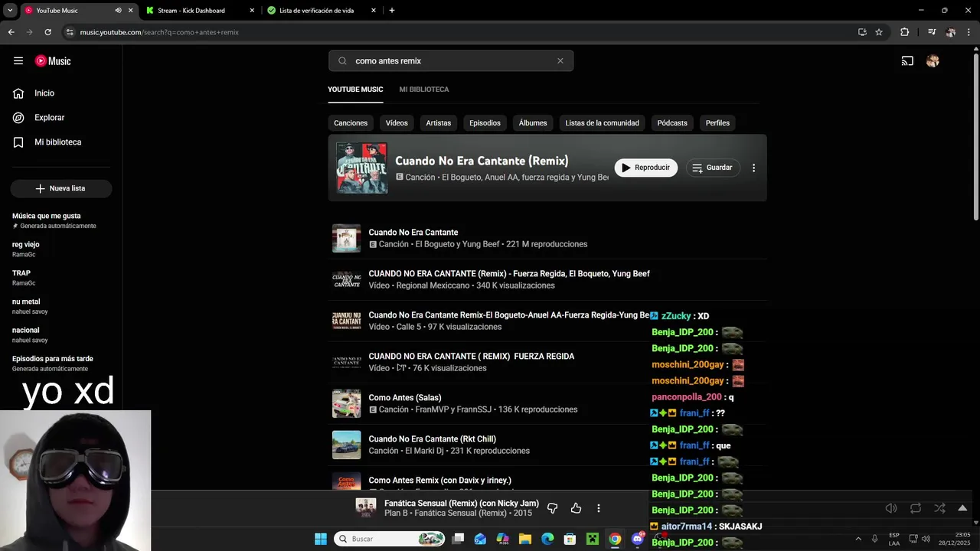Click the YouTube Music logo

53,61
